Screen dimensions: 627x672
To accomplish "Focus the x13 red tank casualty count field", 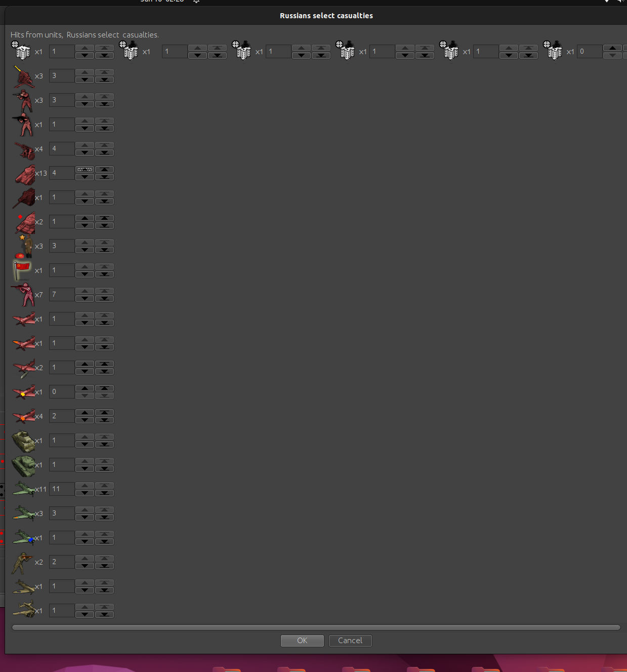I will click(62, 173).
